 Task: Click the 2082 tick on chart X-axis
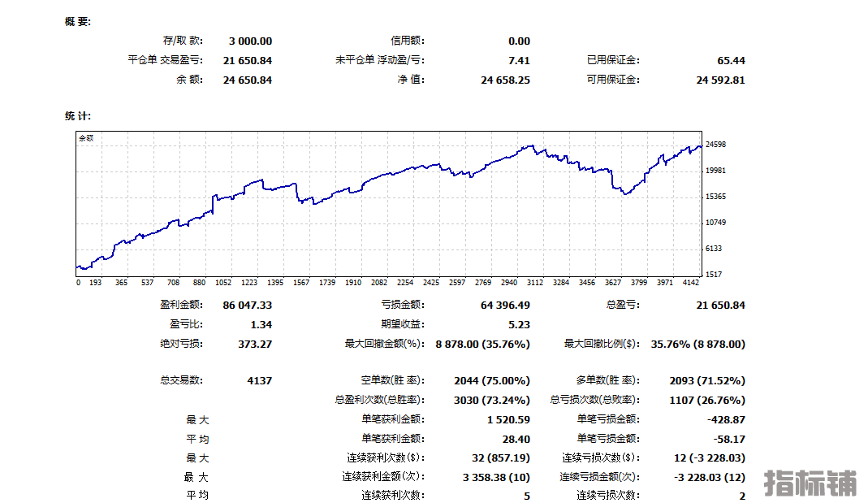[378, 283]
